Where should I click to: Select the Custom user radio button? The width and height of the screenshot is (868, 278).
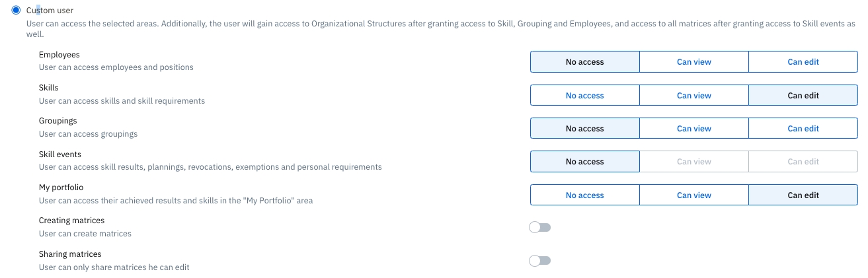[x=16, y=10]
